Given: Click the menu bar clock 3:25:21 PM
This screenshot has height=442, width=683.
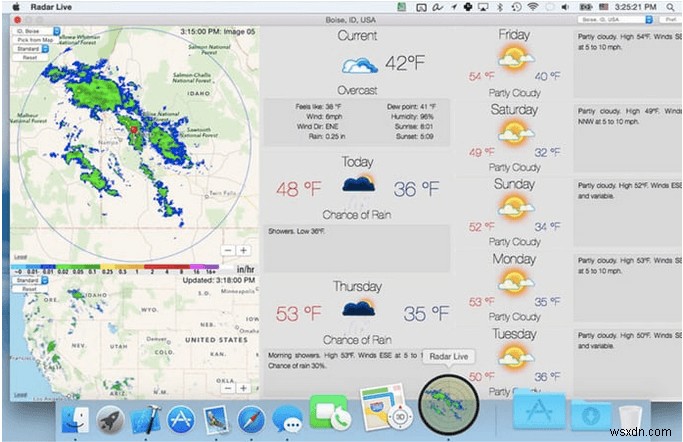Looking at the screenshot, I should 635,7.
